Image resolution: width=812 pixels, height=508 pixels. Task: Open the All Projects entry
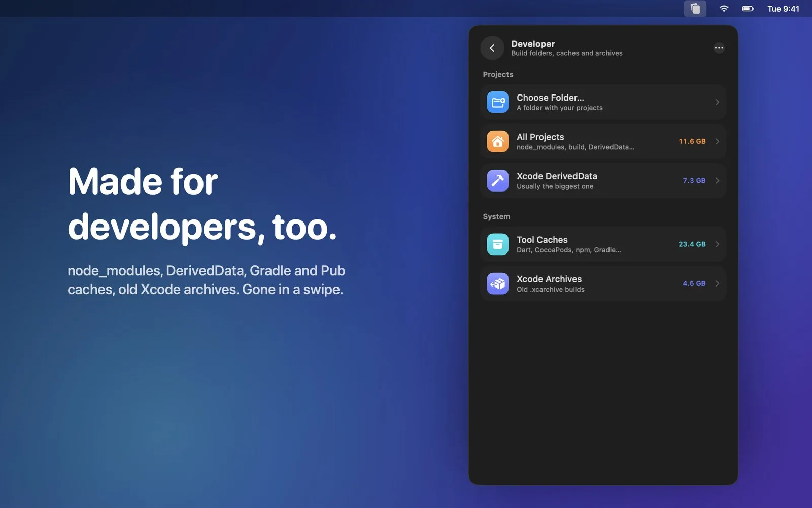[x=603, y=141]
